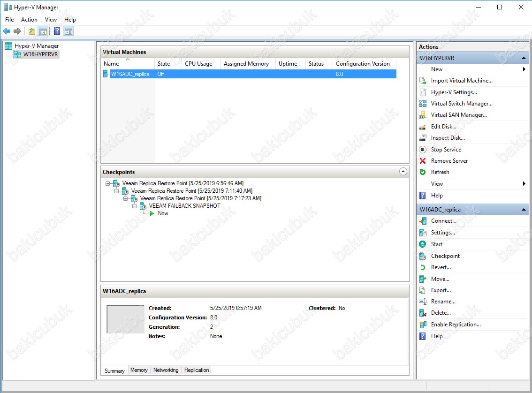Sort virtual machines by Name column
532x393 pixels.
(x=129, y=64)
